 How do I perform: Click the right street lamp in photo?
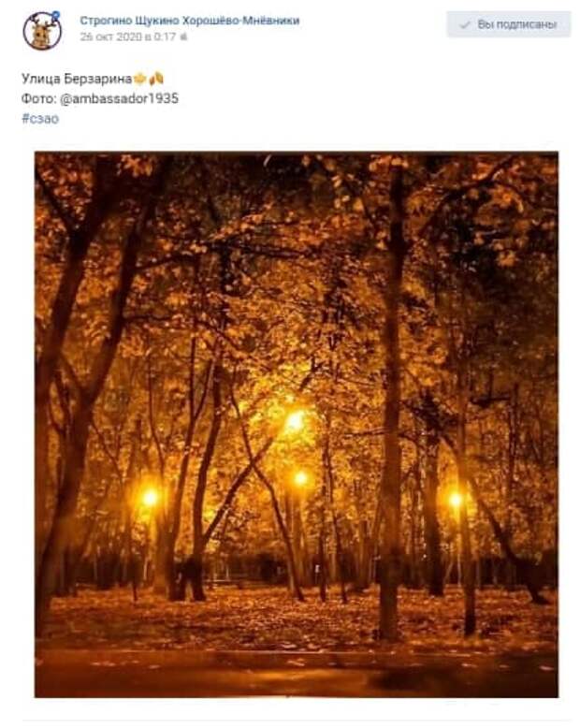point(456,500)
